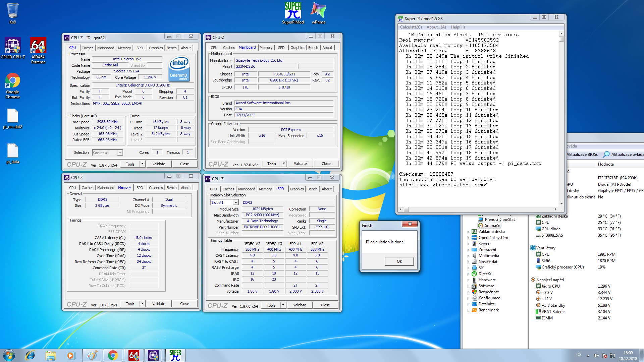Open Tools dropdown arrow in Mainboard CPU-Z
The image size is (644, 362).
pos(284,164)
